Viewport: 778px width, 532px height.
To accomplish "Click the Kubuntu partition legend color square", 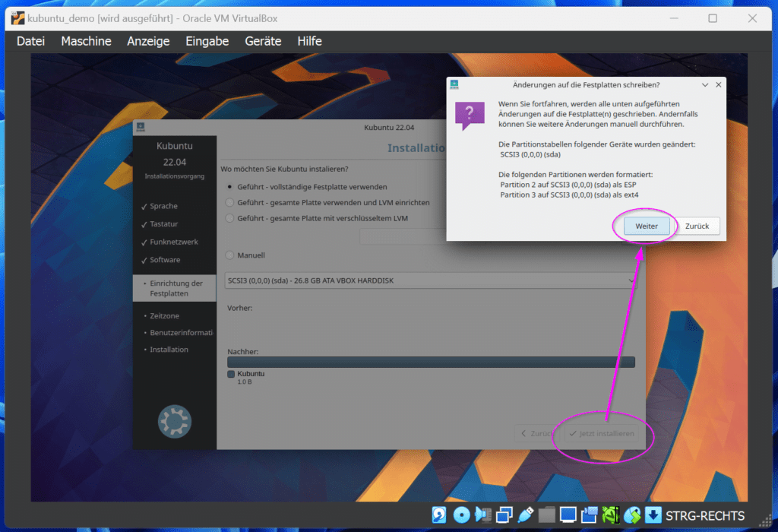I will point(231,374).
